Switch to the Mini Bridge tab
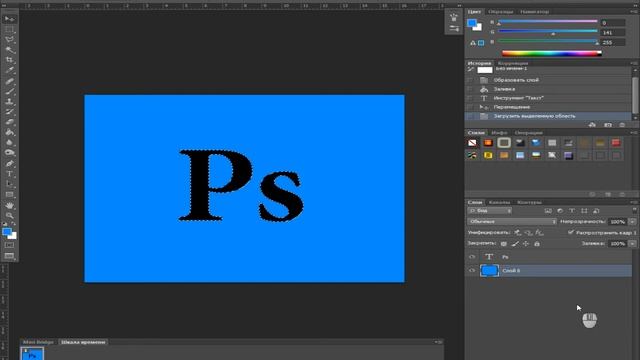This screenshot has width=640, height=360. [38, 342]
